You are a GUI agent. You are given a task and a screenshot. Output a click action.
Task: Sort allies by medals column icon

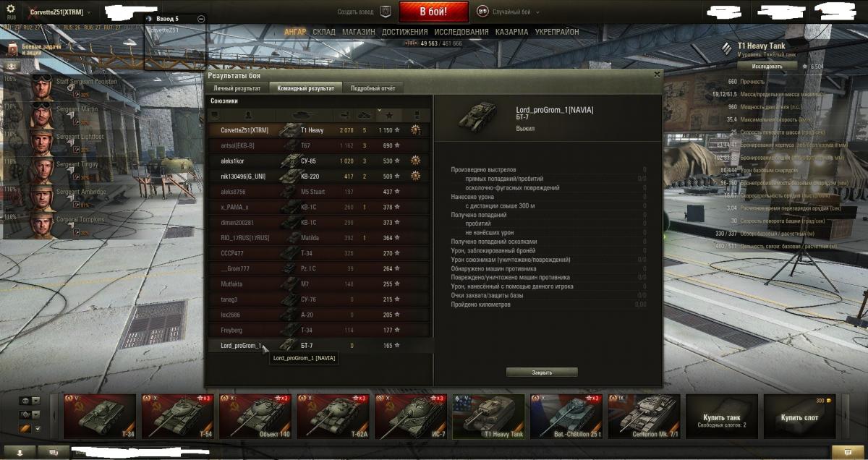(x=416, y=115)
